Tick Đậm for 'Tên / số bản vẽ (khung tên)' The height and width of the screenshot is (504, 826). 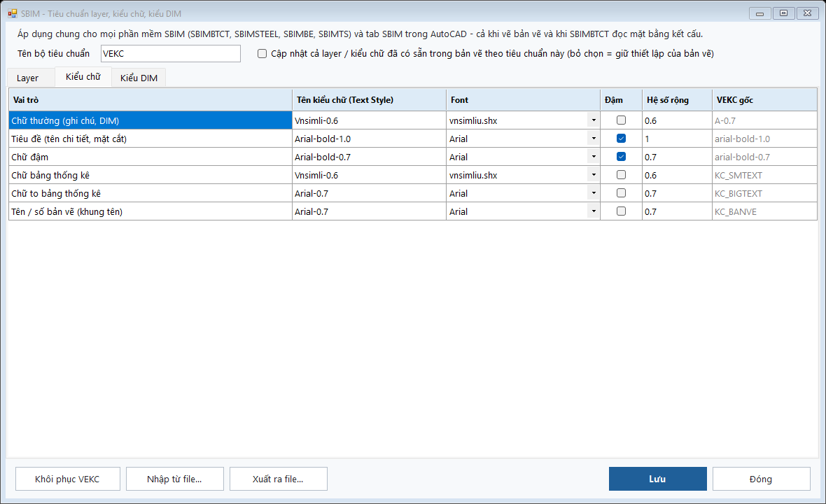tap(621, 211)
